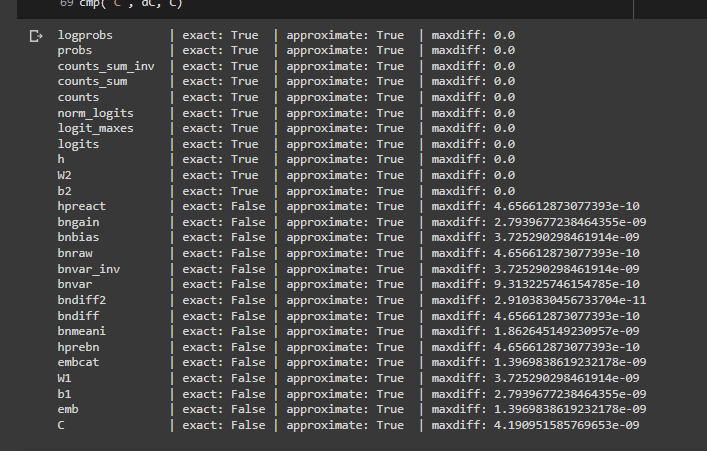Click 'exact: False' in the hpreact row
This screenshot has height=451, width=707.
point(224,207)
